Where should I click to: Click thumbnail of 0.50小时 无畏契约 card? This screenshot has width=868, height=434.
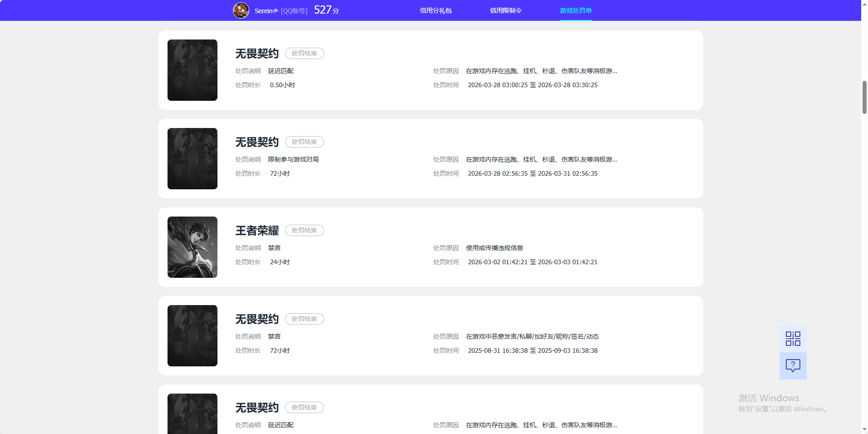(x=192, y=70)
